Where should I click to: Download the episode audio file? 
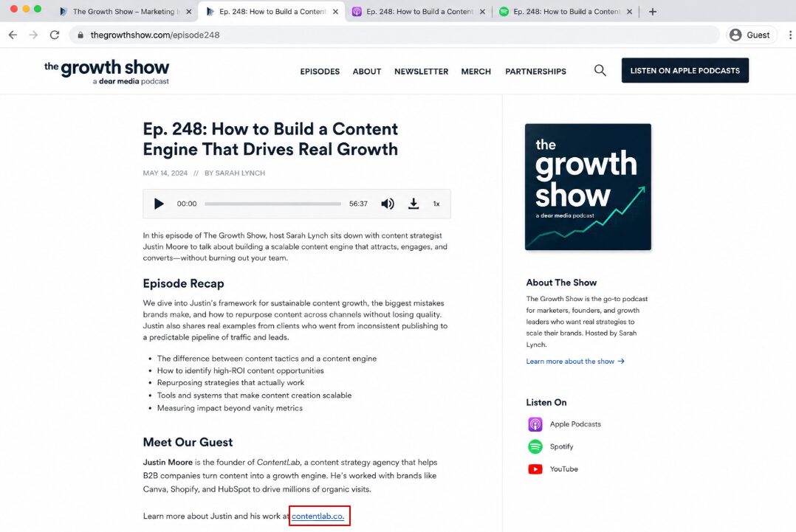pyautogui.click(x=414, y=204)
